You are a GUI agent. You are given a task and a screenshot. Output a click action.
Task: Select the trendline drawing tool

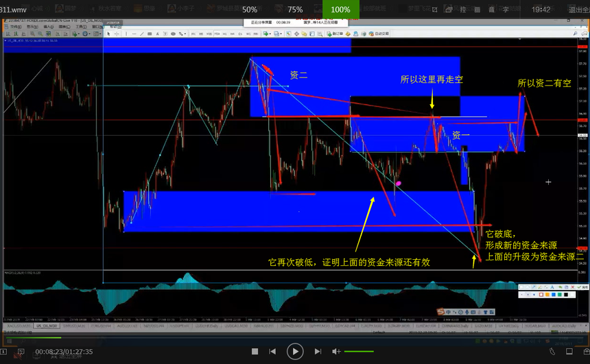point(142,34)
